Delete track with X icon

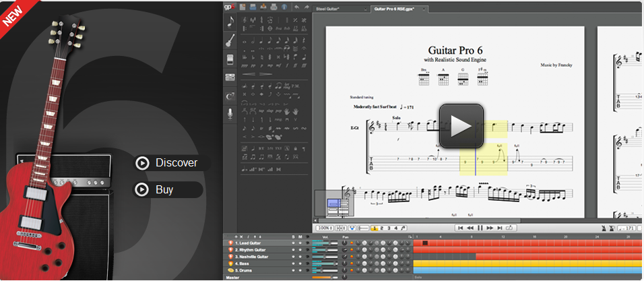(241, 237)
